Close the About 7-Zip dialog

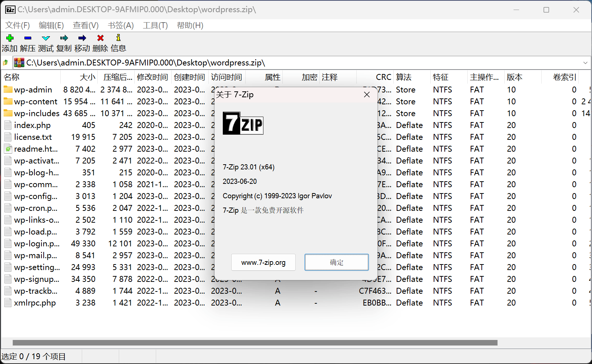pos(367,95)
